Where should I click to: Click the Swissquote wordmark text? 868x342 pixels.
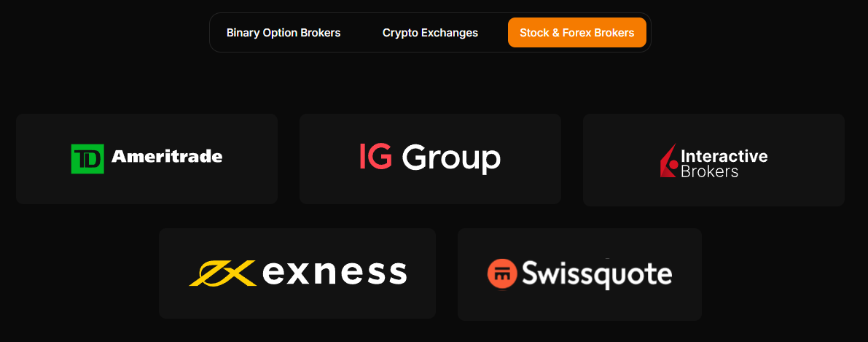[x=595, y=274]
